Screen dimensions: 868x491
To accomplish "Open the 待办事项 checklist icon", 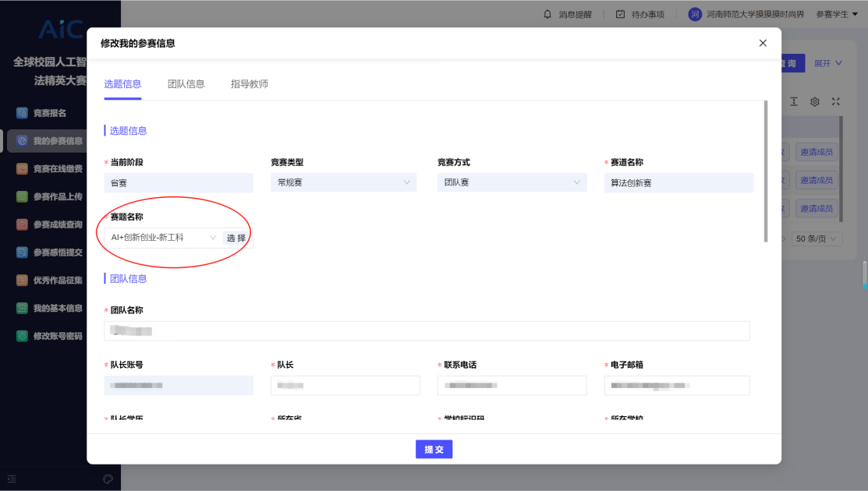I will (x=620, y=14).
